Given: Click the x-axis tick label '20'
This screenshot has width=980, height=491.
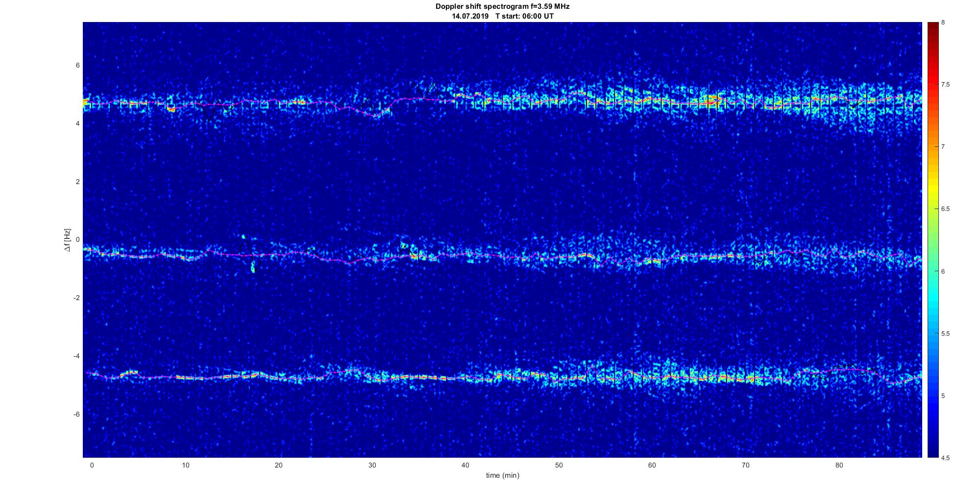Looking at the screenshot, I should (x=279, y=465).
